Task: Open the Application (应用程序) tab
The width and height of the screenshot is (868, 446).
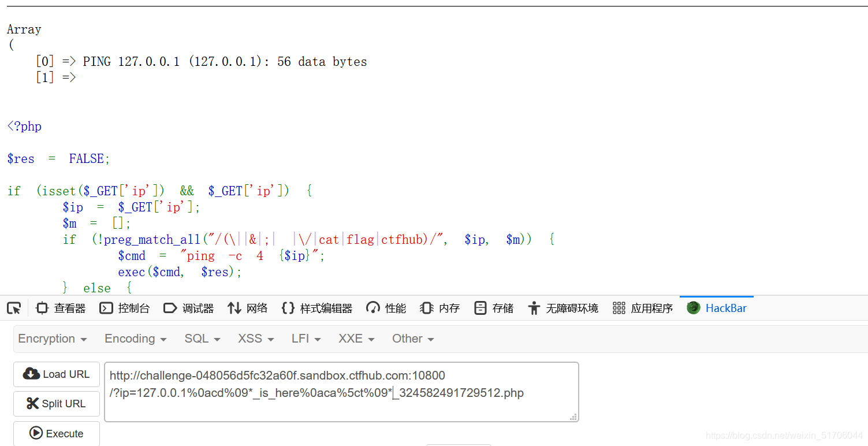Action: pyautogui.click(x=642, y=309)
